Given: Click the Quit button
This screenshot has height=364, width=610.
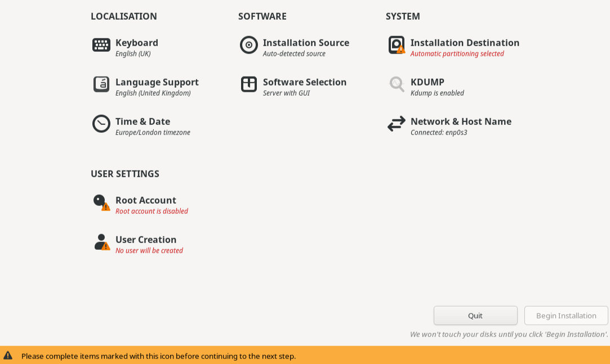Looking at the screenshot, I should [475, 316].
